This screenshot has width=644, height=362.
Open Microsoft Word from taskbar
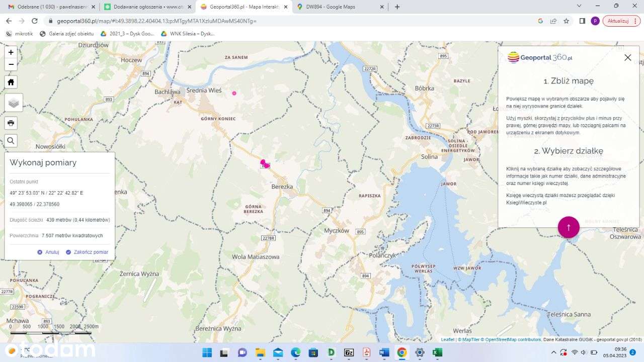pos(384,352)
